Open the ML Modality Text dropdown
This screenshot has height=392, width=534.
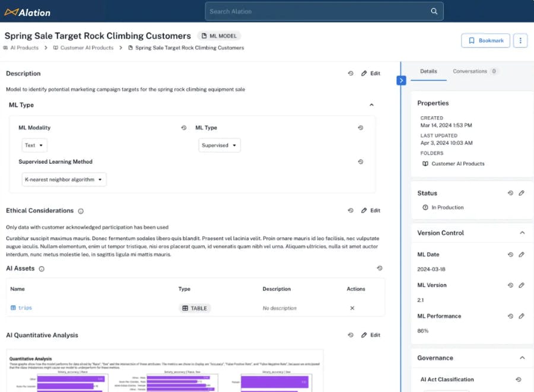(x=34, y=145)
